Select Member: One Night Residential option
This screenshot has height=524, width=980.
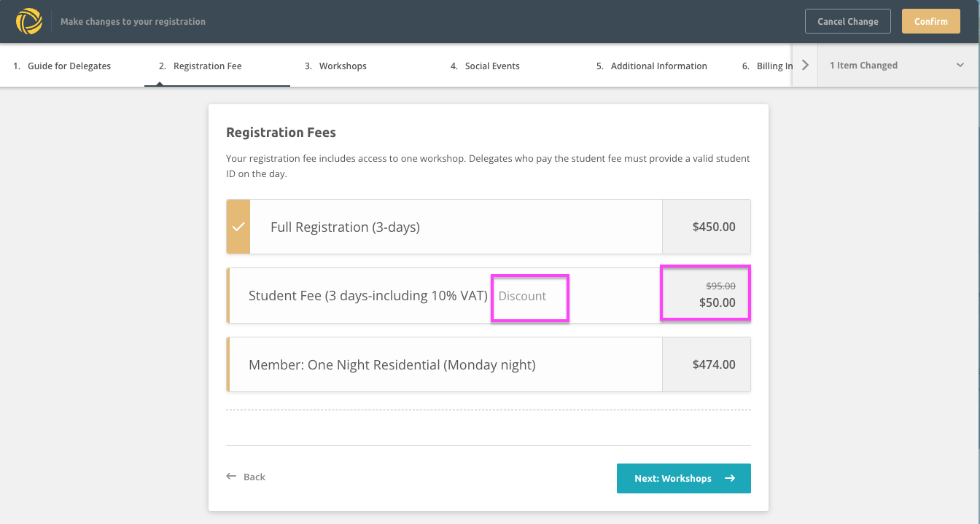coord(489,364)
